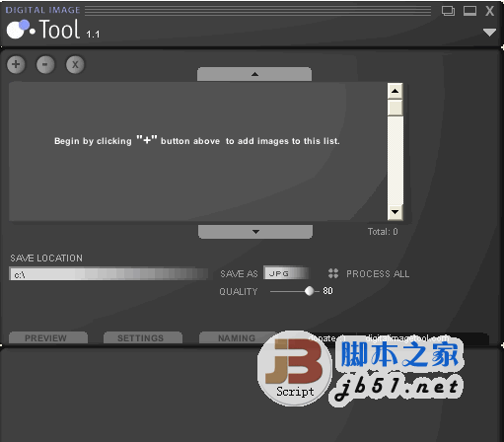Click the single-window icon in title bar
The image size is (504, 442).
pos(469,11)
